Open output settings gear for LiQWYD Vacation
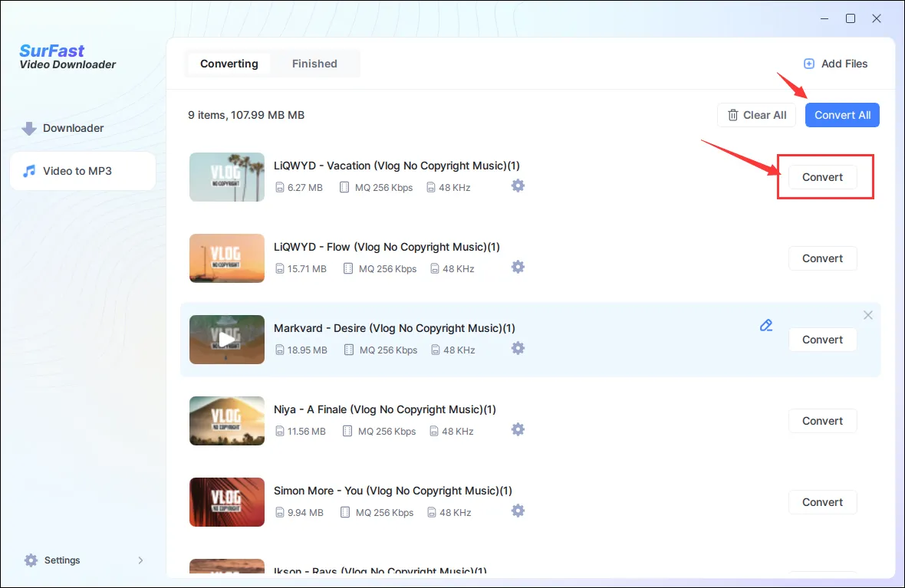This screenshot has height=588, width=905. (x=518, y=186)
